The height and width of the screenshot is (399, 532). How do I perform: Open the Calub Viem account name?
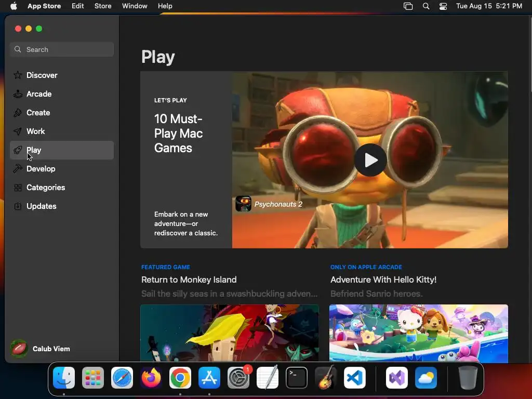(51, 349)
